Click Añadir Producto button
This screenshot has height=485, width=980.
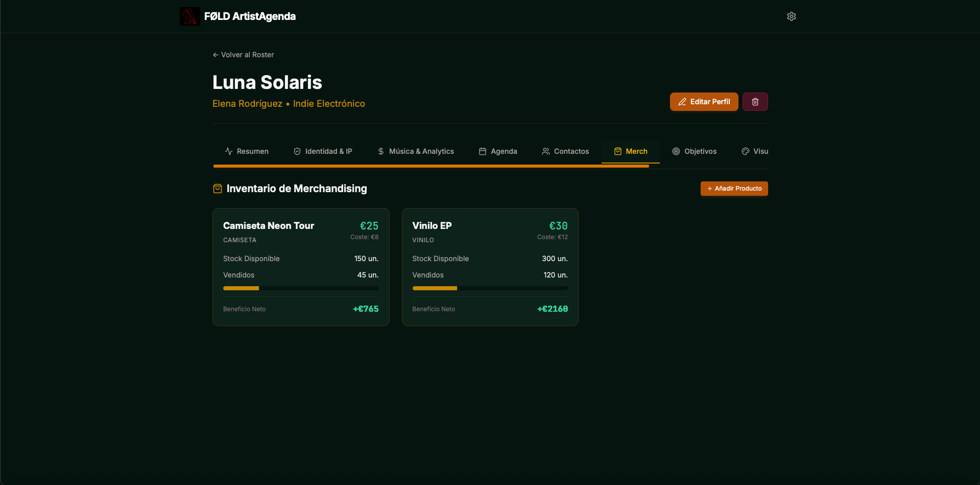pyautogui.click(x=734, y=189)
